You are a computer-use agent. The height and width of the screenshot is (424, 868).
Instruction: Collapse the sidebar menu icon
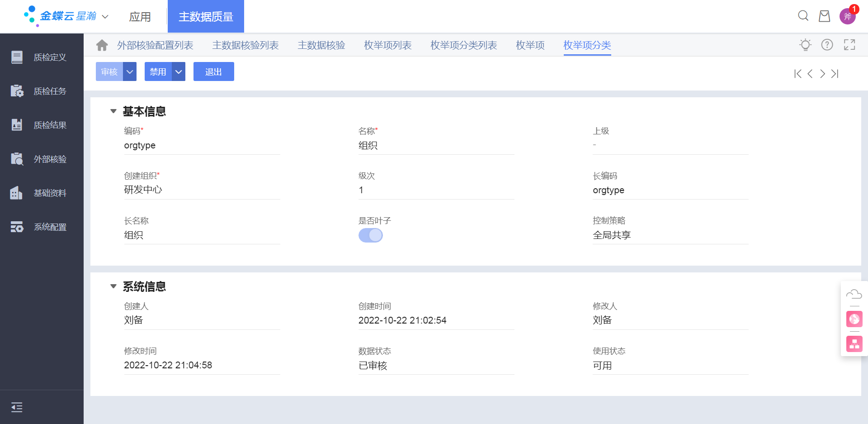click(x=17, y=407)
